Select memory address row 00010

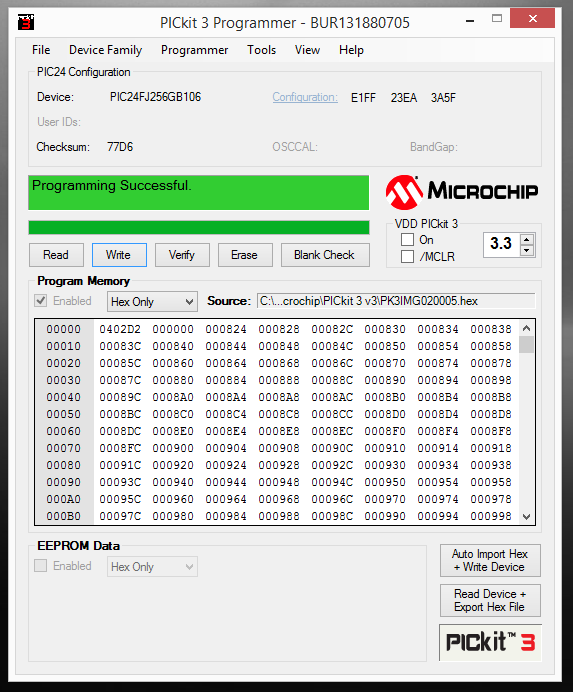(64, 346)
